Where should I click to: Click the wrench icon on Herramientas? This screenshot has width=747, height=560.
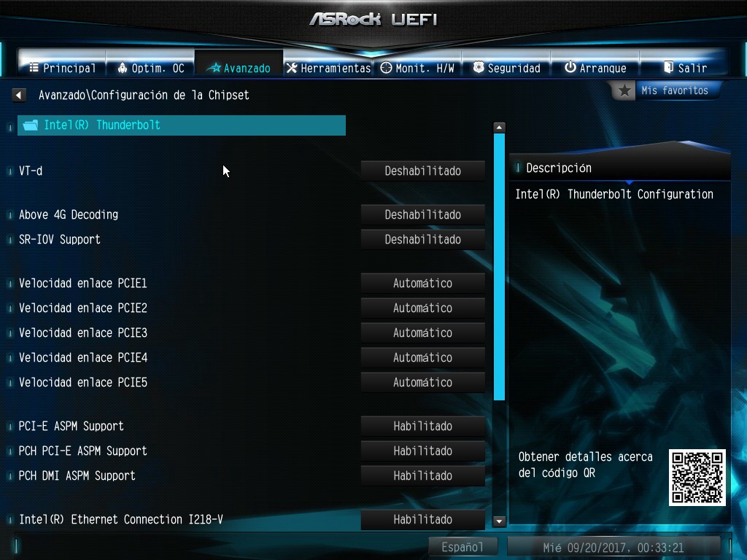click(x=292, y=68)
